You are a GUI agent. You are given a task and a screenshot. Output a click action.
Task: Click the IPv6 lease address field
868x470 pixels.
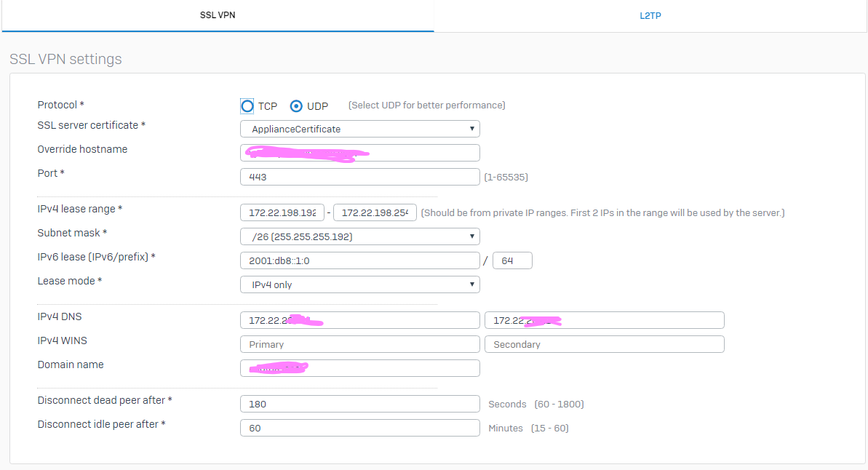pyautogui.click(x=359, y=260)
